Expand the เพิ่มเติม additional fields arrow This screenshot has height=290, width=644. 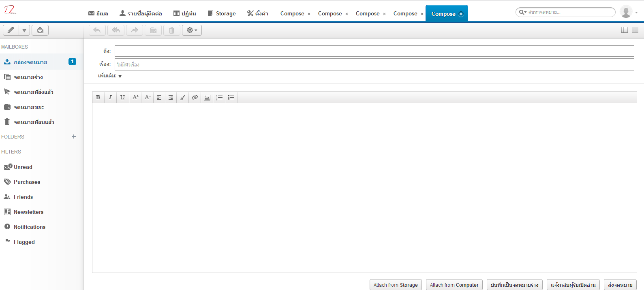tap(120, 76)
